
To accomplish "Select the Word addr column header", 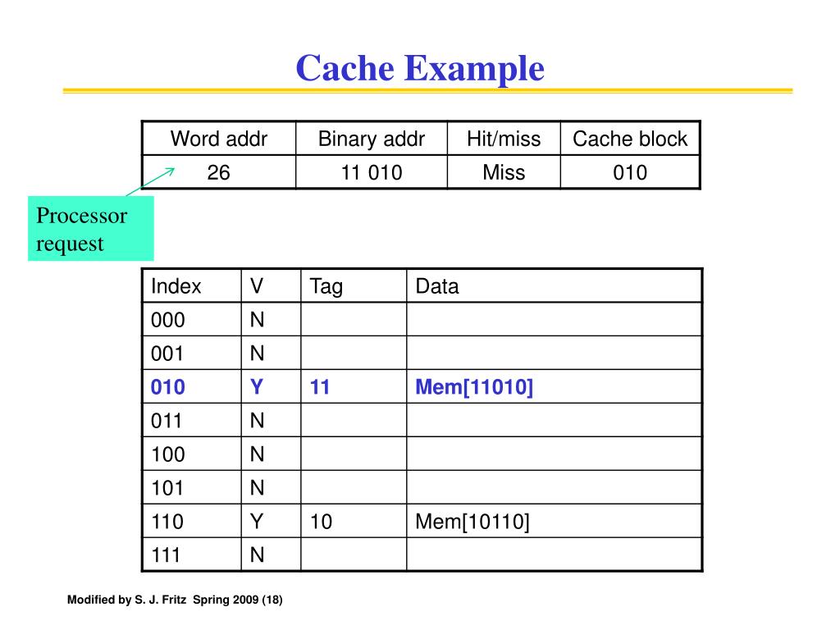I will 218,139.
